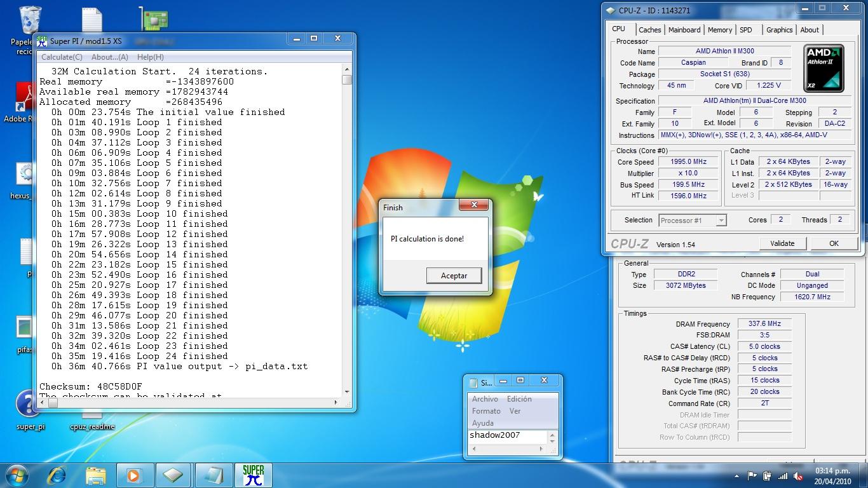Open Action Center flag in tray
868x488 pixels.
[752, 475]
